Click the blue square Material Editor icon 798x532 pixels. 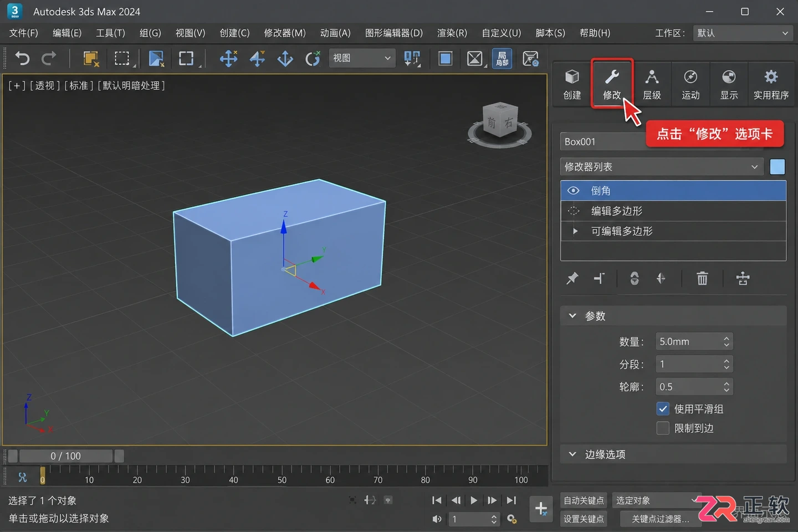445,58
